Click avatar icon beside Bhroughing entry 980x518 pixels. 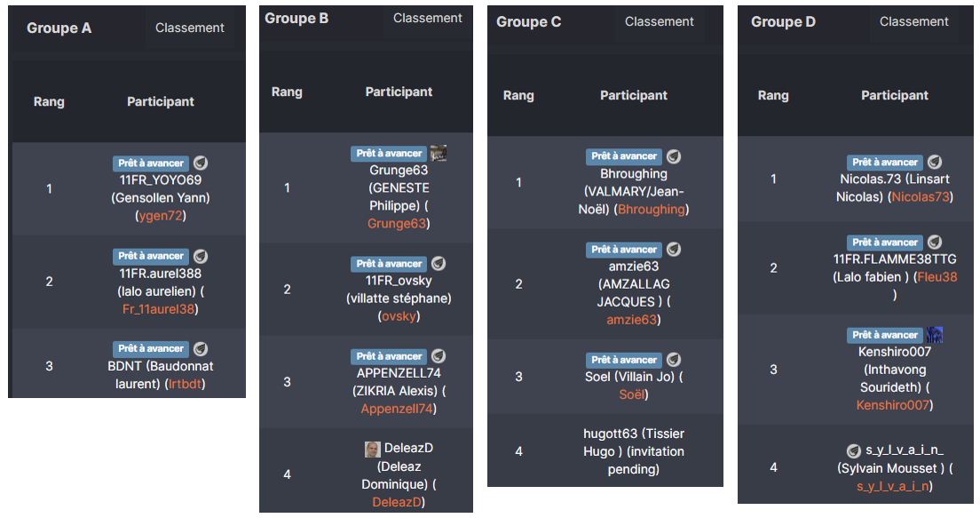click(675, 155)
